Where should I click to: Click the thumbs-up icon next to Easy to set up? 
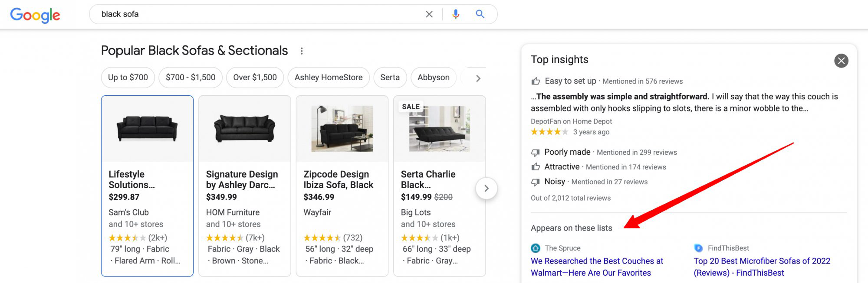536,81
